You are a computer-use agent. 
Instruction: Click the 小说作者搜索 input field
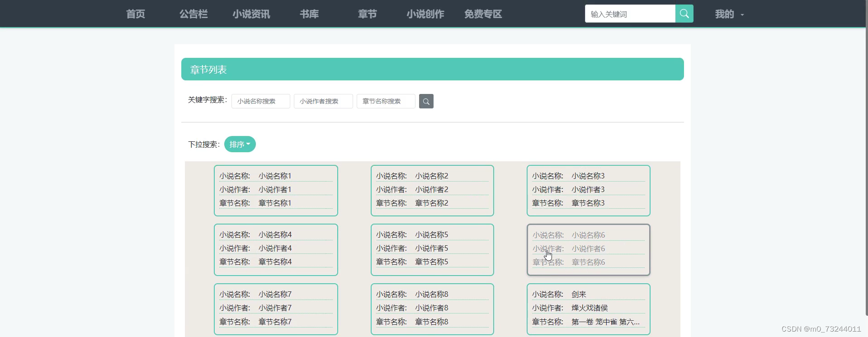click(323, 101)
